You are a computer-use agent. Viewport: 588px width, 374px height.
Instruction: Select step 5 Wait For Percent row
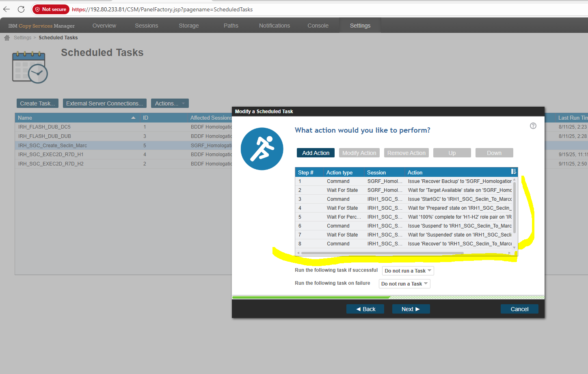click(x=344, y=217)
